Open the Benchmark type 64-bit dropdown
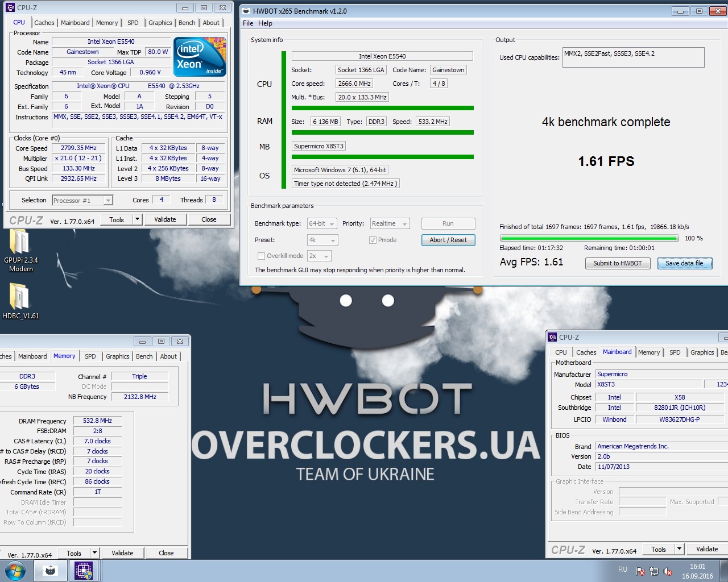The image size is (728, 582). tap(322, 223)
